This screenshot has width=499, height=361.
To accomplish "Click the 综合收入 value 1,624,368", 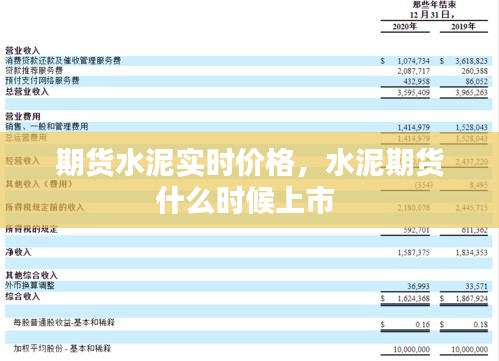I will tap(413, 298).
